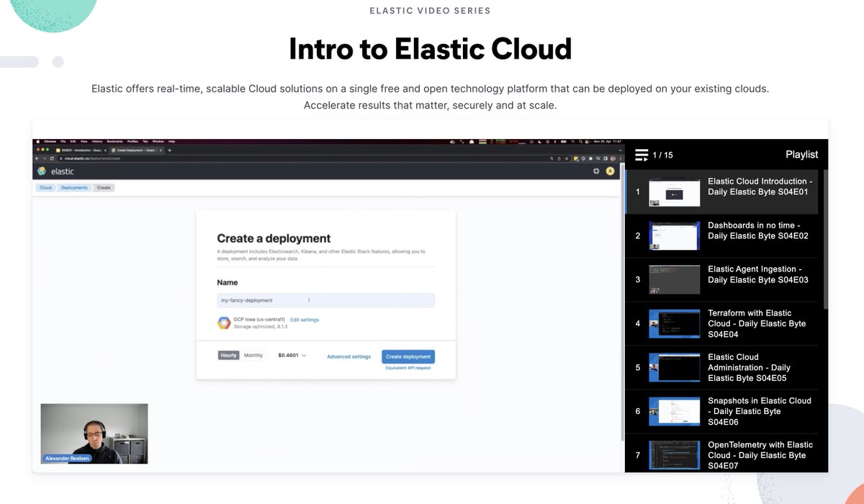
Task: Open the help question-mark icon in Elastic header
Action: [595, 171]
